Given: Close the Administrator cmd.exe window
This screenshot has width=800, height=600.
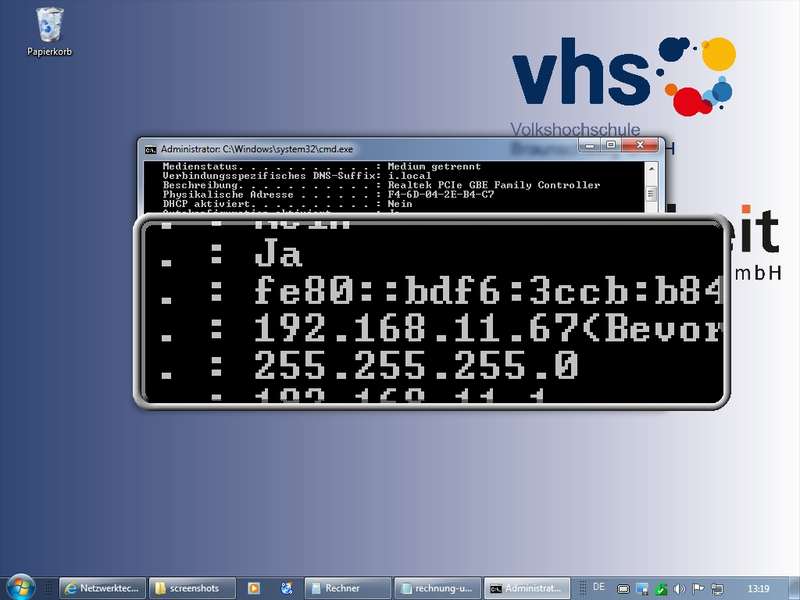Looking at the screenshot, I should pos(640,145).
